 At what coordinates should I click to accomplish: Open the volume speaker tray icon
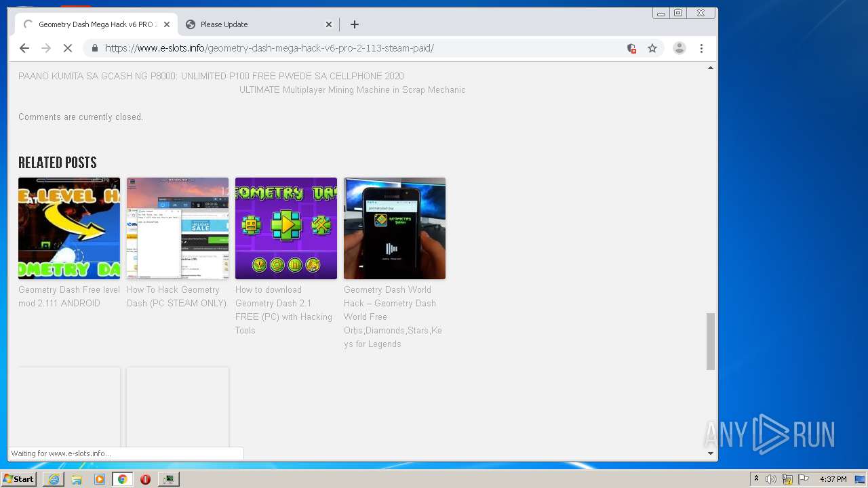771,479
